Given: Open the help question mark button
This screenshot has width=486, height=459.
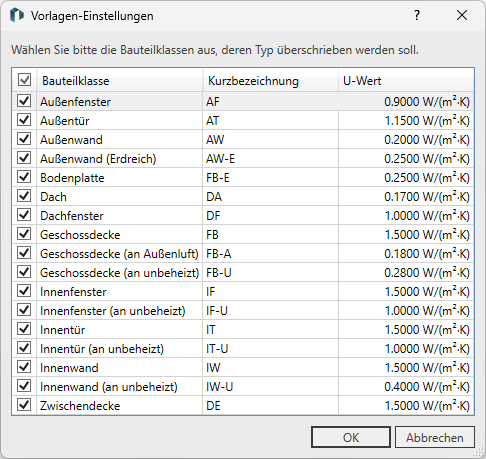Looking at the screenshot, I should click(417, 15).
